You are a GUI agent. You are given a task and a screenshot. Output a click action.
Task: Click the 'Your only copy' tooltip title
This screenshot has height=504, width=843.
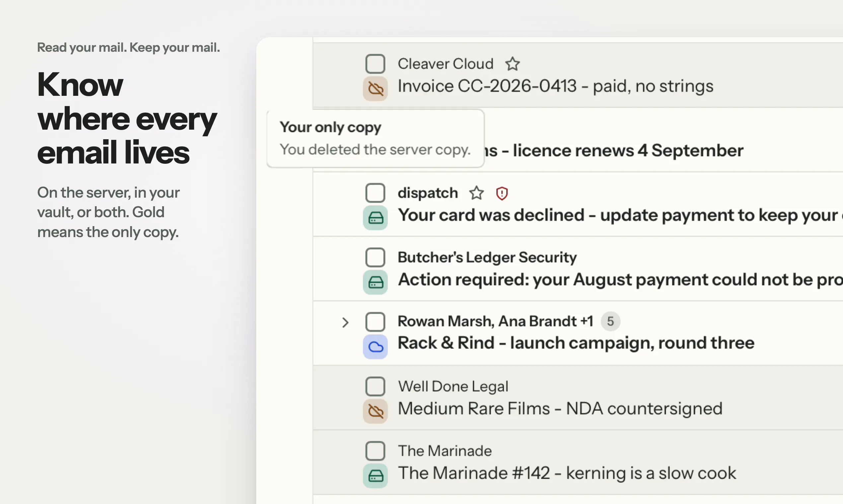click(330, 128)
